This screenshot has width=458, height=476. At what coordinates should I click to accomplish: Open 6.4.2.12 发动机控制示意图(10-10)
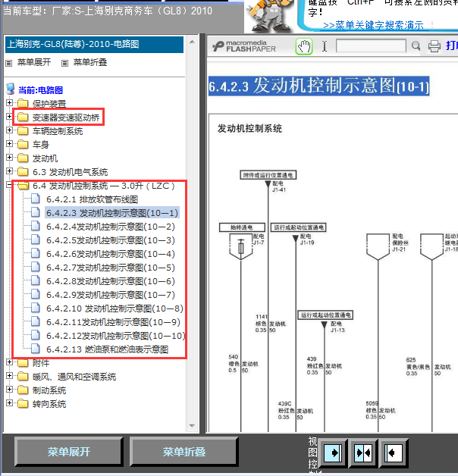116,336
